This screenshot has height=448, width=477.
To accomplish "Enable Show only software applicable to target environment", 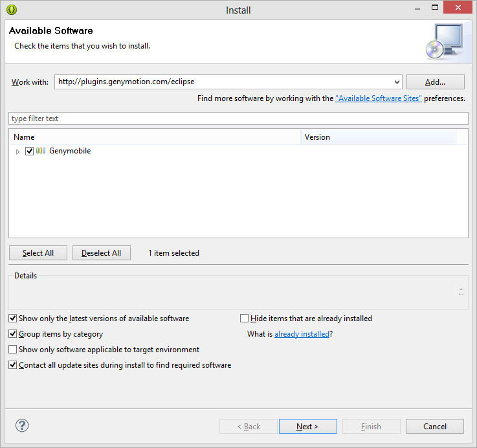I will point(12,350).
